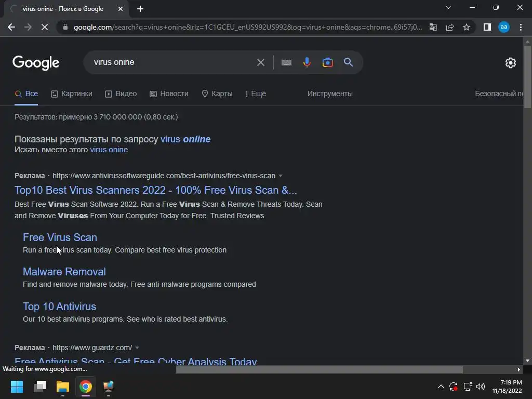Close the virus onine tab
The image size is (532, 399).
[121, 9]
